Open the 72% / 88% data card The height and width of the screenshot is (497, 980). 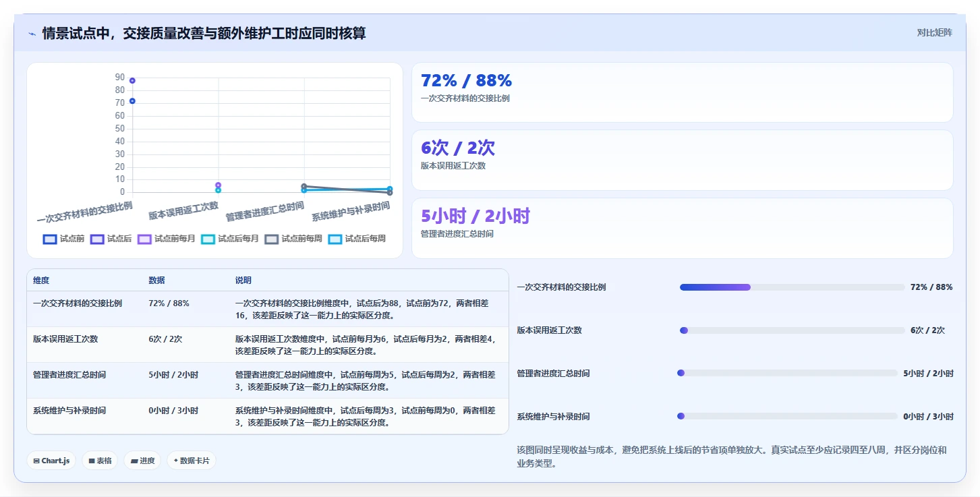[x=682, y=92]
